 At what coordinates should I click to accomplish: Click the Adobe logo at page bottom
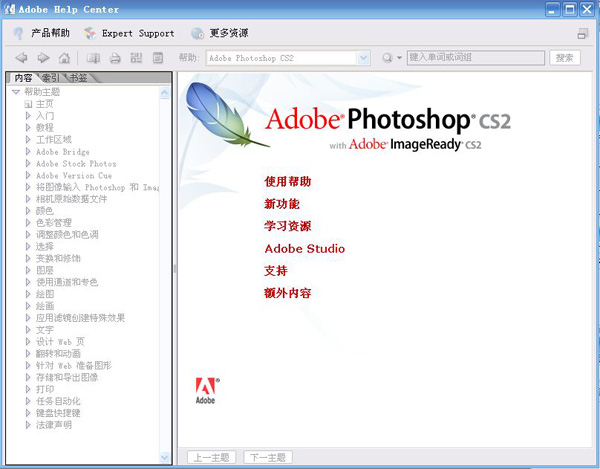point(207,391)
